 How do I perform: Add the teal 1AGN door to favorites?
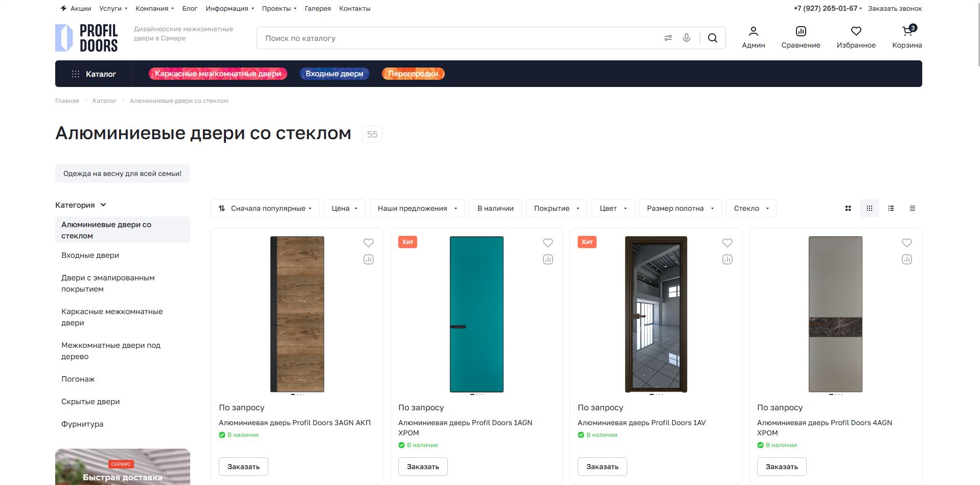[548, 243]
